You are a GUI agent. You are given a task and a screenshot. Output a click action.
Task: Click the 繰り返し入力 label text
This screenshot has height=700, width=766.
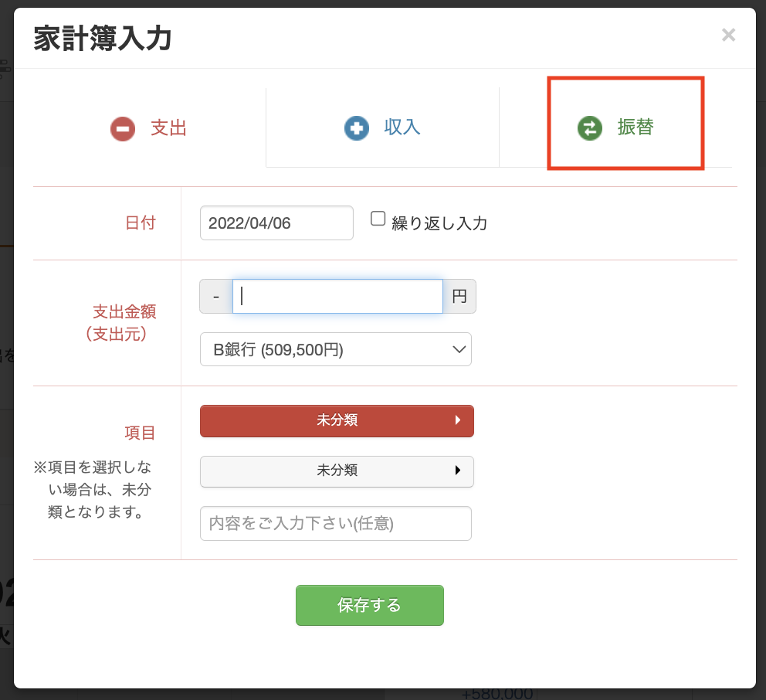[x=439, y=223]
